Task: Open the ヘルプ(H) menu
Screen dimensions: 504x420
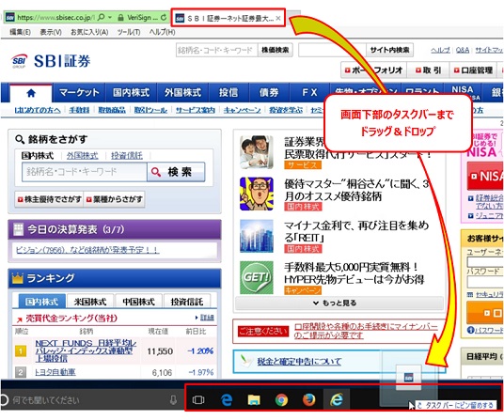Action: click(163, 32)
